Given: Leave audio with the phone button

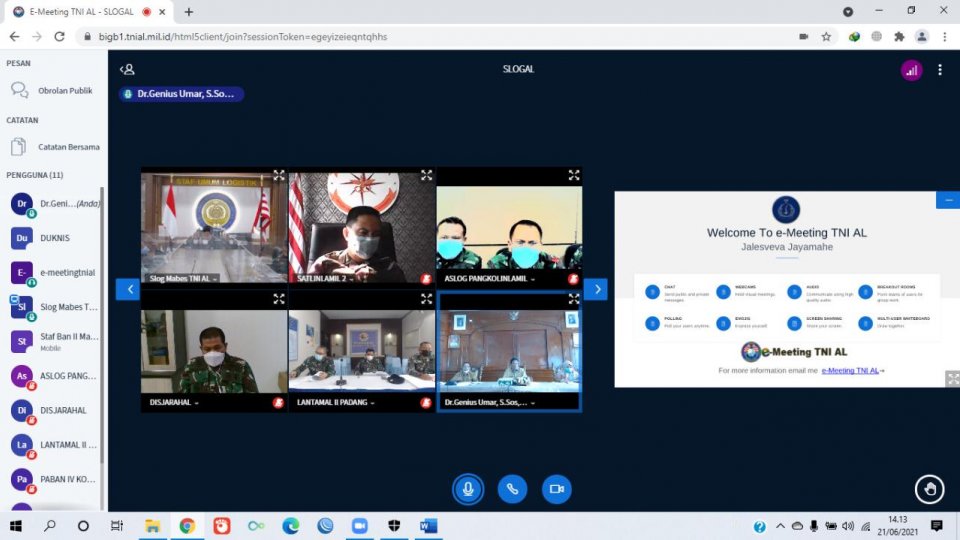Looking at the screenshot, I should (x=512, y=489).
